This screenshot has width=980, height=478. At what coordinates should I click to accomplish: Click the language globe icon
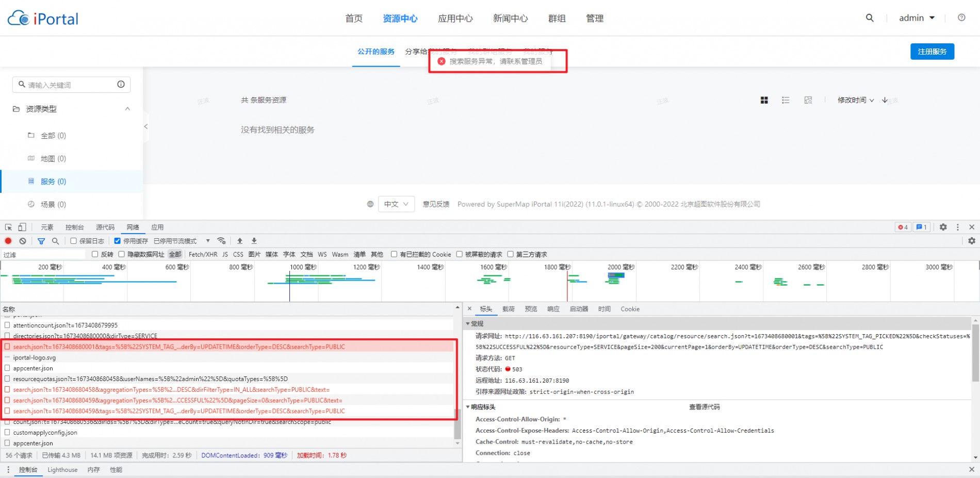coord(370,204)
